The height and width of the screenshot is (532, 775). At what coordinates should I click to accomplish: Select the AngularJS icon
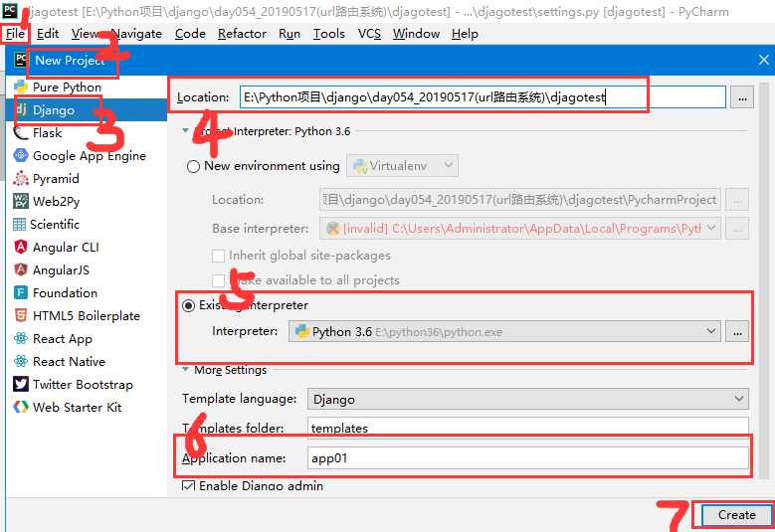pyautogui.click(x=21, y=269)
